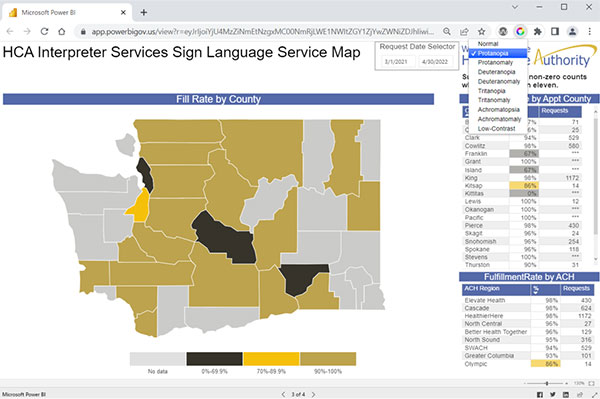This screenshot has height=399, width=600.
Task: Select Spokane row in county table
Action: [522, 249]
